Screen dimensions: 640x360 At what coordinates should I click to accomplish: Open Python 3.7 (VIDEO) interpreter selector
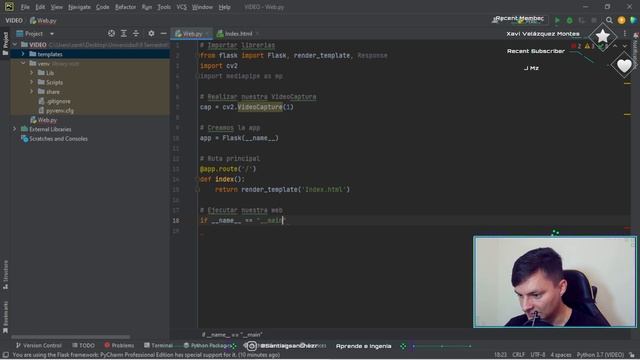coord(600,355)
